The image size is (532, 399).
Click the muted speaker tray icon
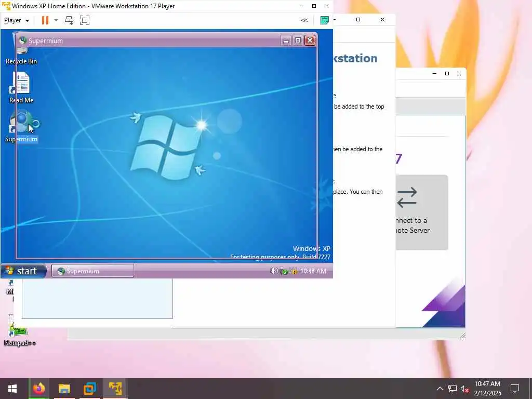(x=465, y=389)
